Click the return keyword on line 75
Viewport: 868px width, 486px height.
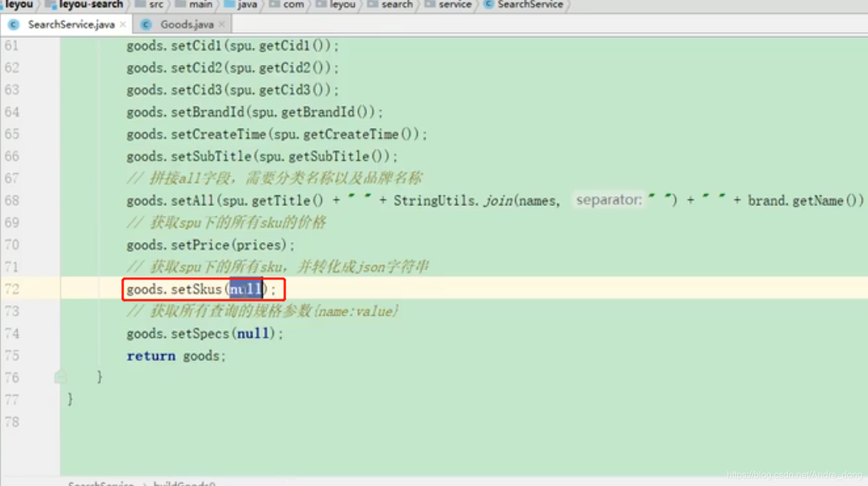click(151, 356)
